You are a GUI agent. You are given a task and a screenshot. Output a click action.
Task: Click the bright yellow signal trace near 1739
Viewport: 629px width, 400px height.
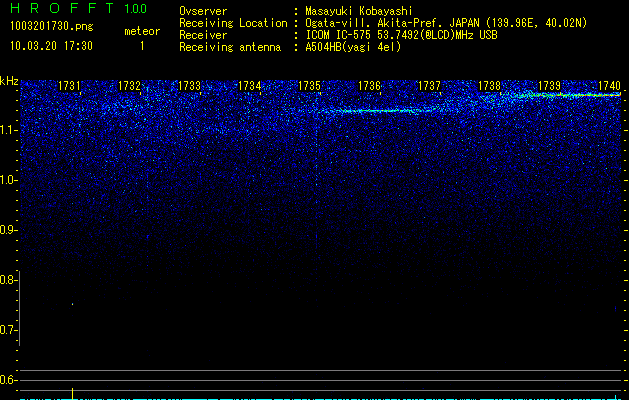[570, 95]
